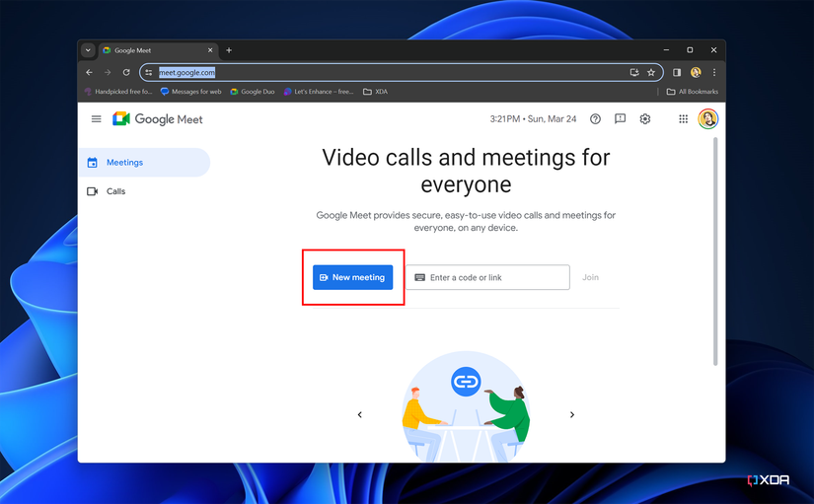Image resolution: width=814 pixels, height=504 pixels.
Task: Click the browser forward arrow
Action: (108, 72)
